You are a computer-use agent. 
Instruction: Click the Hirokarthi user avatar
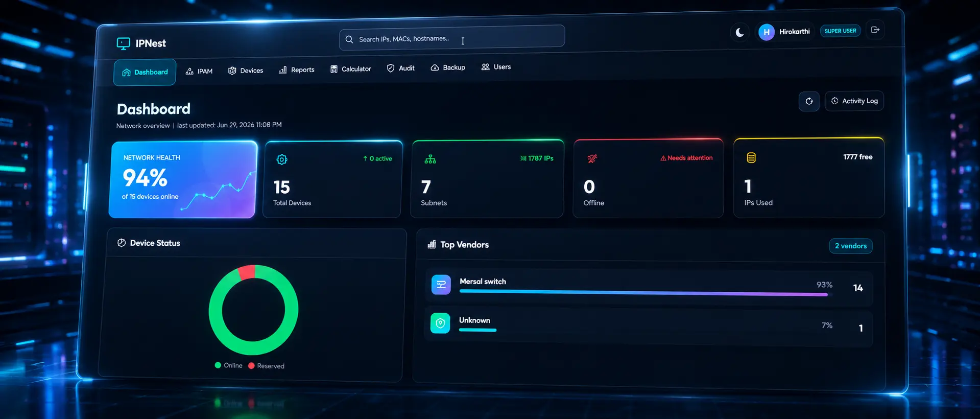(x=766, y=32)
